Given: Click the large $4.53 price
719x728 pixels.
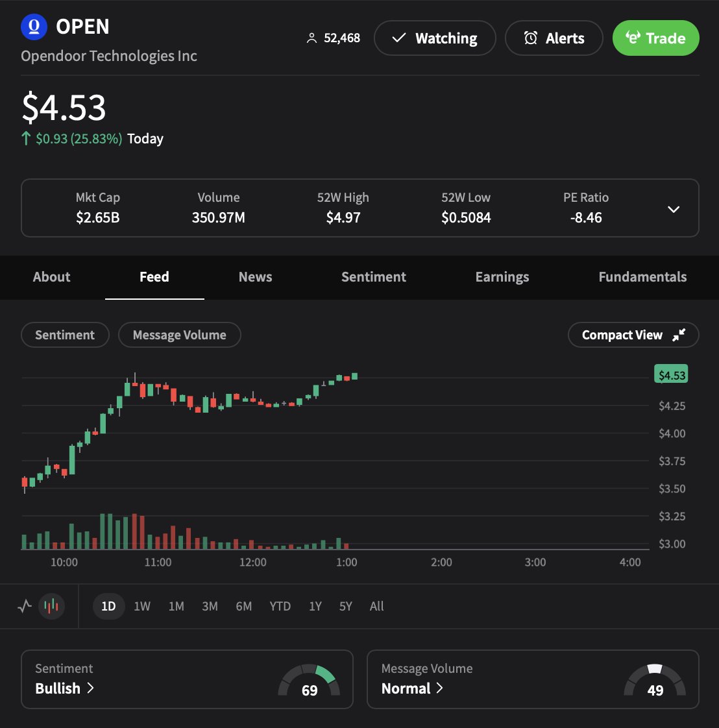Looking at the screenshot, I should coord(64,107).
